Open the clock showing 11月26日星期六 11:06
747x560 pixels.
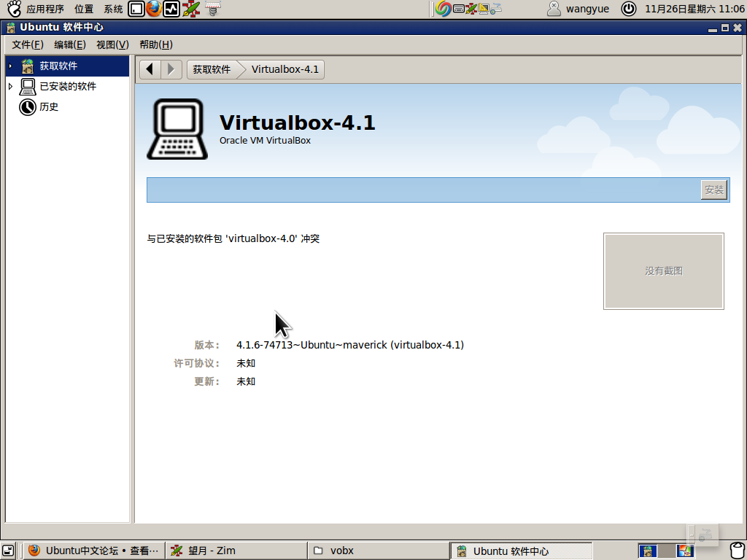point(694,9)
